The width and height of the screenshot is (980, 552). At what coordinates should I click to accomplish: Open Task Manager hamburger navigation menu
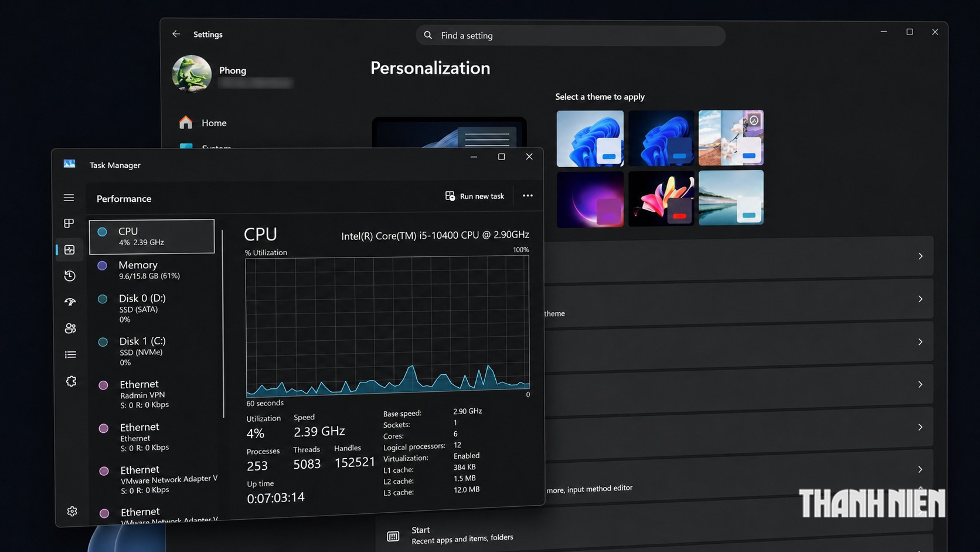click(x=69, y=198)
